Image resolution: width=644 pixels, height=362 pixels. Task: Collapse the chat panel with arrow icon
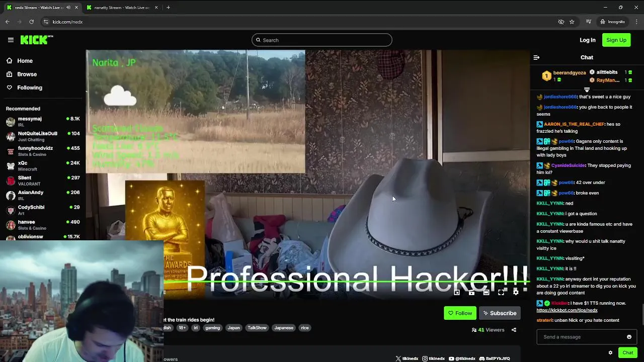(536, 57)
